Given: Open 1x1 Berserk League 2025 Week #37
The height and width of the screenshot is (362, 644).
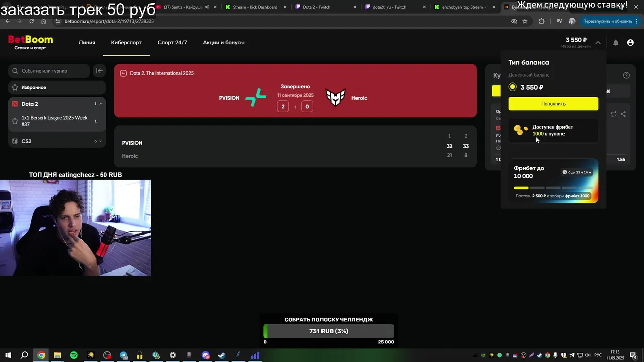Looking at the screenshot, I should click(x=57, y=121).
